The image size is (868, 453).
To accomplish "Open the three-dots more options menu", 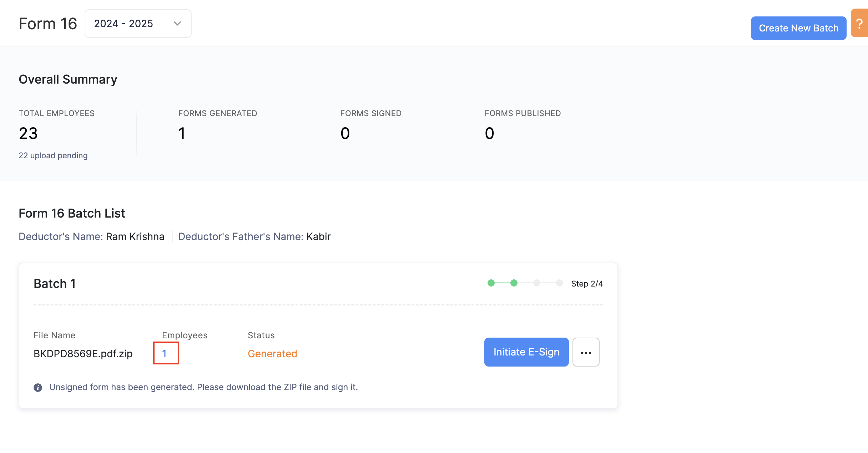I will coord(586,352).
